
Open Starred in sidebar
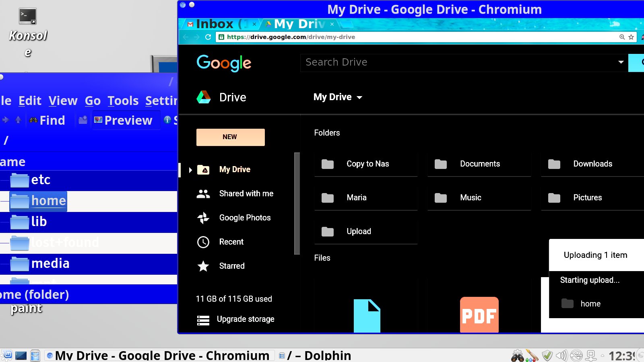[x=232, y=266]
